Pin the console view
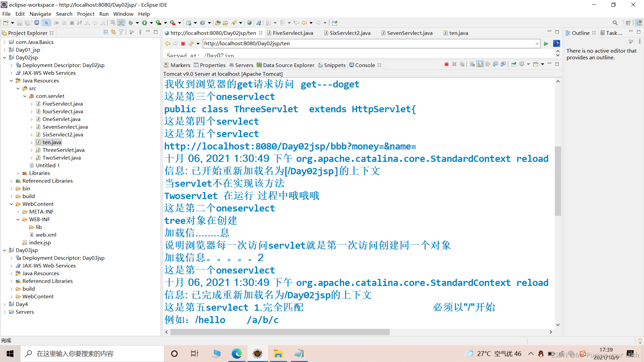The height and width of the screenshot is (362, 644). coord(514,64)
